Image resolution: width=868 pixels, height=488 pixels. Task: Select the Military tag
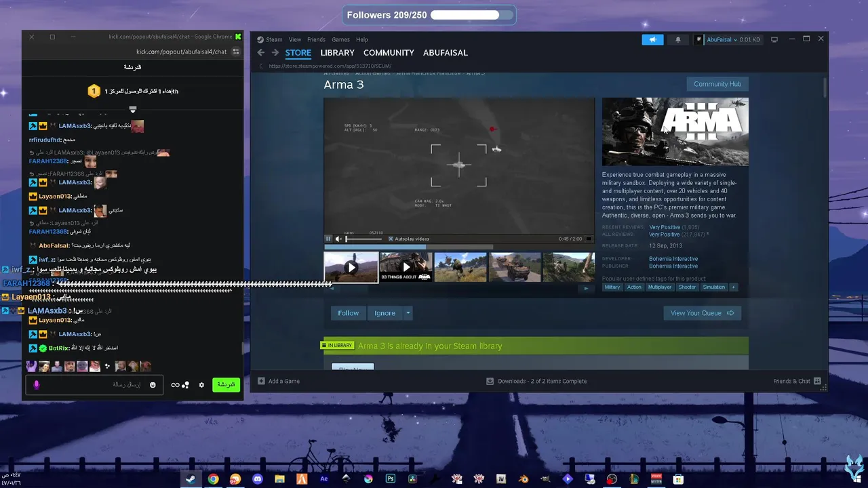pos(612,287)
